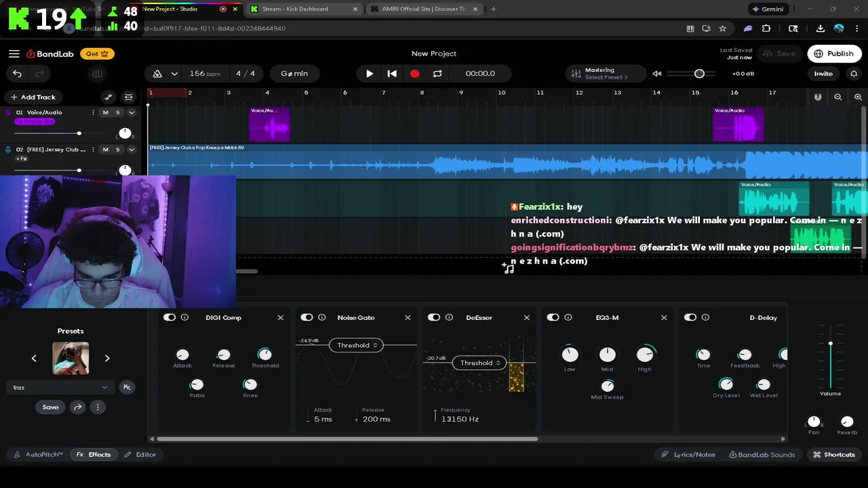Toggle DIGI Comp effect power

pyautogui.click(x=170, y=317)
